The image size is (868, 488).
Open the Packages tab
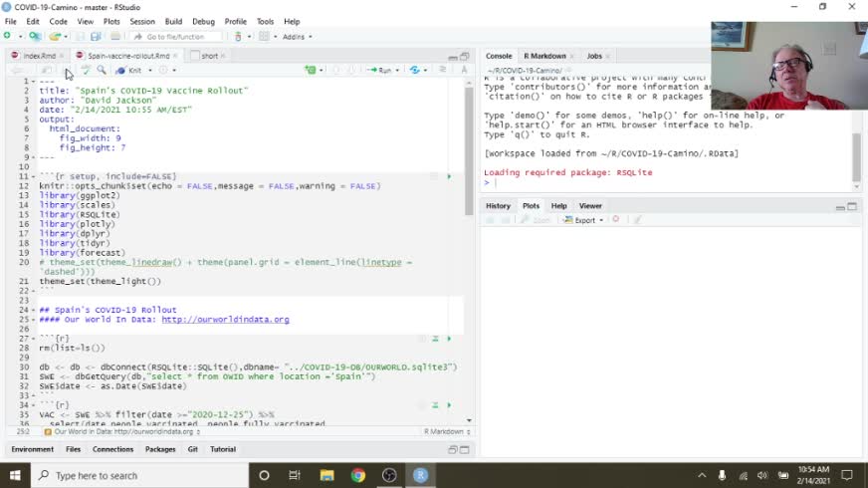(x=160, y=449)
